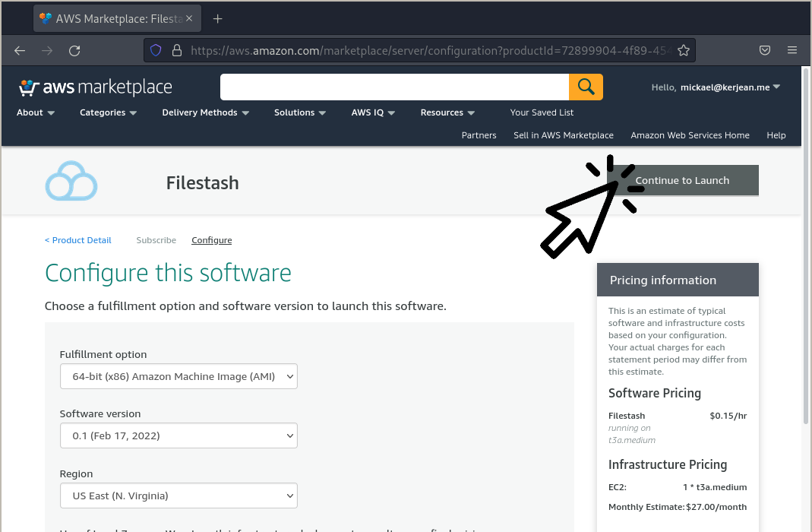Click the browser forward arrow
The image size is (812, 532).
click(x=47, y=50)
